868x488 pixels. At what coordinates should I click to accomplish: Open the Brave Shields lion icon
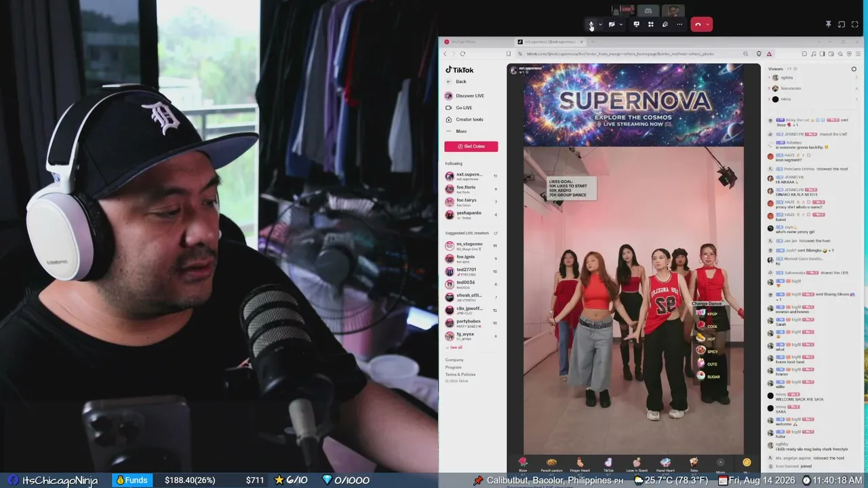coord(759,54)
